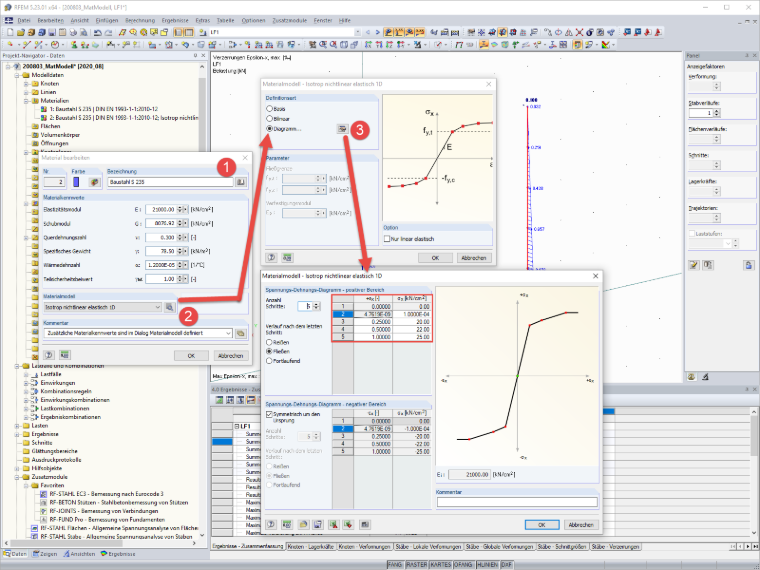Click Abbrechen in the Material bearbeiten dialog

pos(231,356)
